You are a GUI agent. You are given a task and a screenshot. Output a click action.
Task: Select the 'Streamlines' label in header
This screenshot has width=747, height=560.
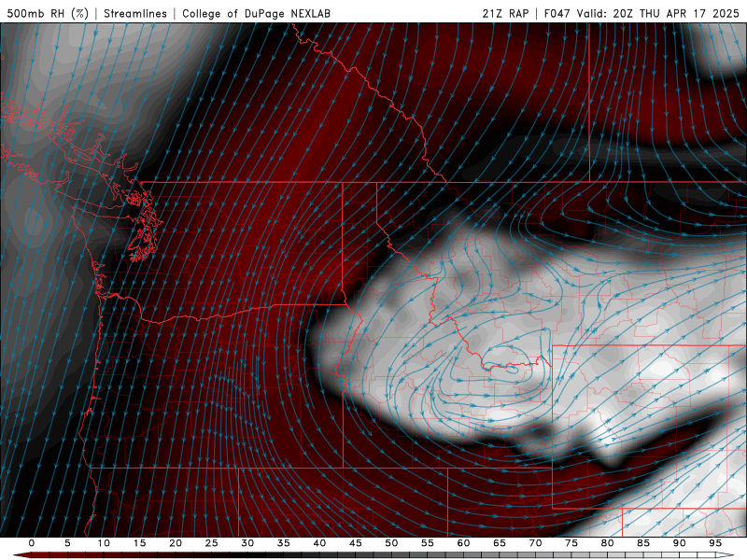pos(135,13)
